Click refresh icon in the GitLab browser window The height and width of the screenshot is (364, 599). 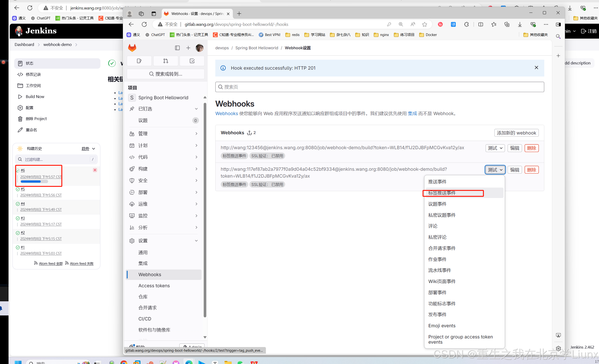pyautogui.click(x=144, y=24)
